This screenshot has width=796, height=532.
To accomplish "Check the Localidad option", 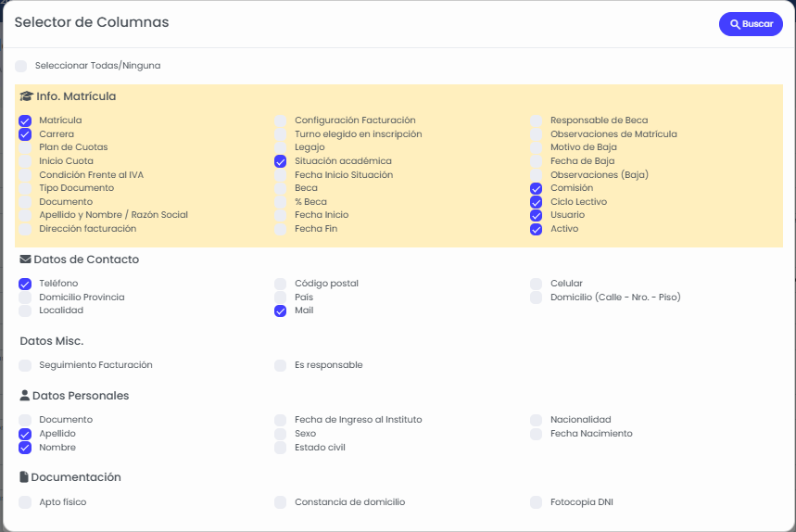I will (x=25, y=310).
